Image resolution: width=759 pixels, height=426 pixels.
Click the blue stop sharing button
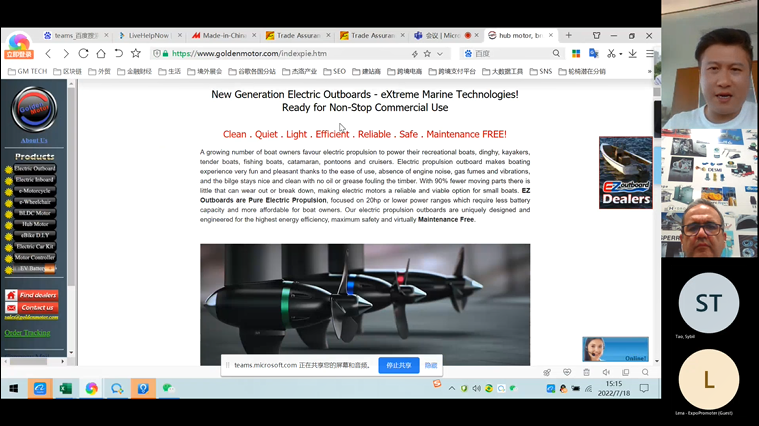398,366
